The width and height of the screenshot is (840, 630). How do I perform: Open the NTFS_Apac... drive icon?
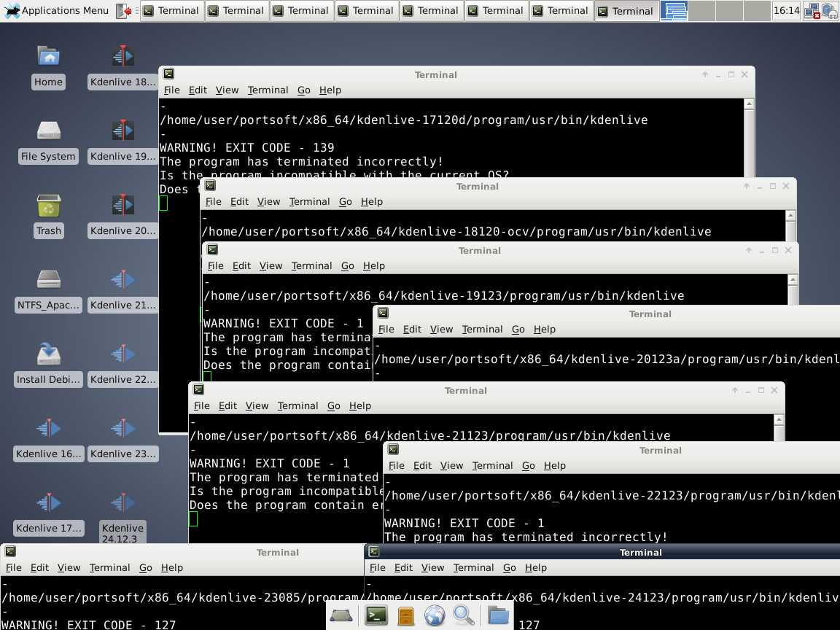[48, 290]
